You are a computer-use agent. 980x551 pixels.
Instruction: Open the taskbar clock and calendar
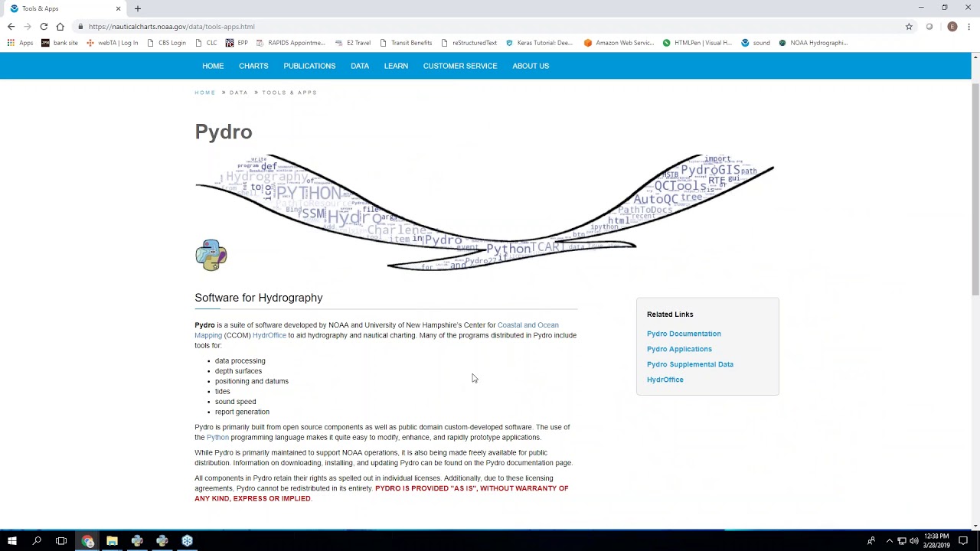pos(936,541)
